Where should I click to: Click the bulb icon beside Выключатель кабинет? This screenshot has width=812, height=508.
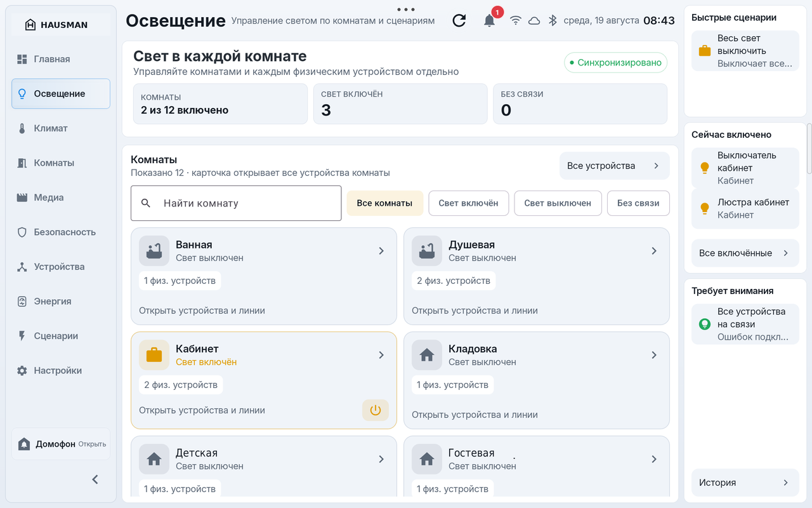(704, 168)
